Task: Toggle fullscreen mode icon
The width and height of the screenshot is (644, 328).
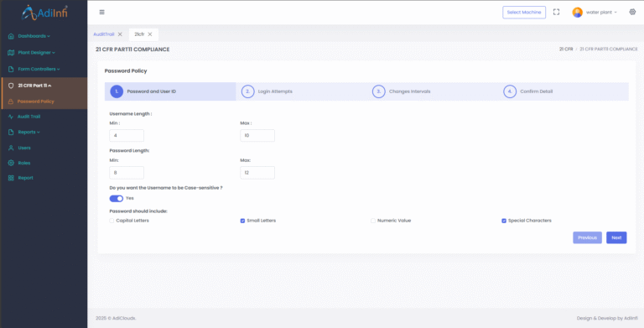Action: (556, 12)
